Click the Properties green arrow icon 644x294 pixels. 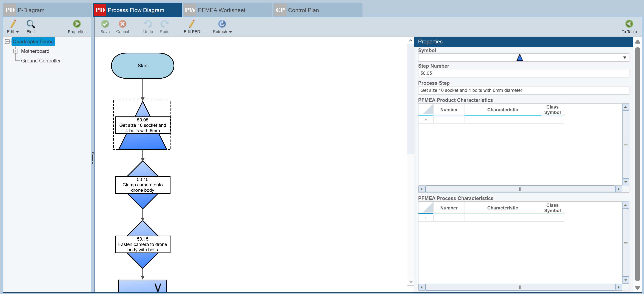point(77,24)
